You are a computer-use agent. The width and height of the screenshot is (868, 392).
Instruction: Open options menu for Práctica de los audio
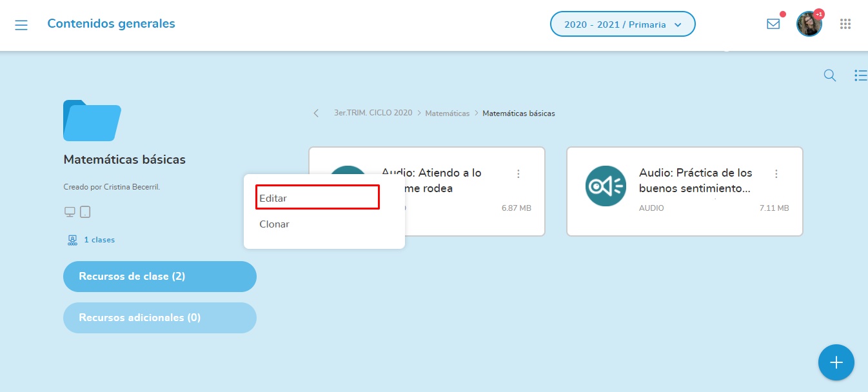776,174
